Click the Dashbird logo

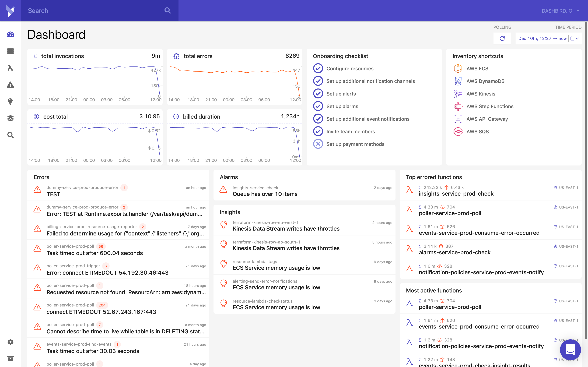pos(10,10)
